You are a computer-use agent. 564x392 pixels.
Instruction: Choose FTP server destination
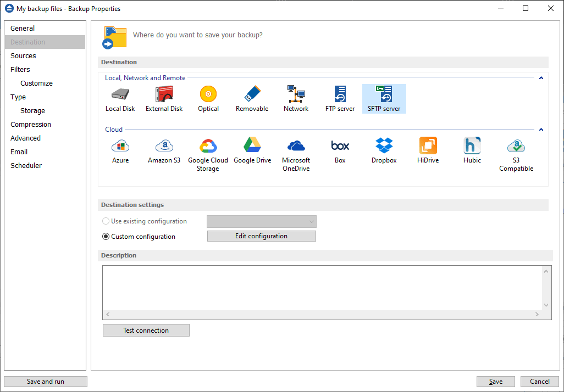pyautogui.click(x=340, y=99)
